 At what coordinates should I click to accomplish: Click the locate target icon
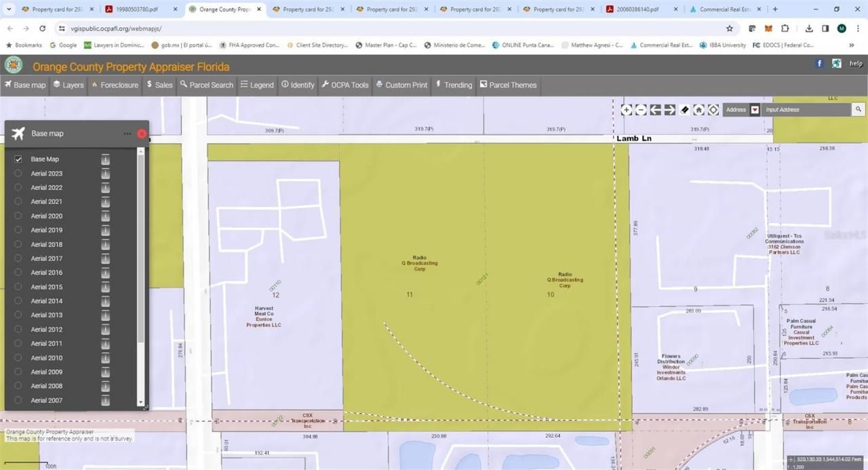click(713, 110)
